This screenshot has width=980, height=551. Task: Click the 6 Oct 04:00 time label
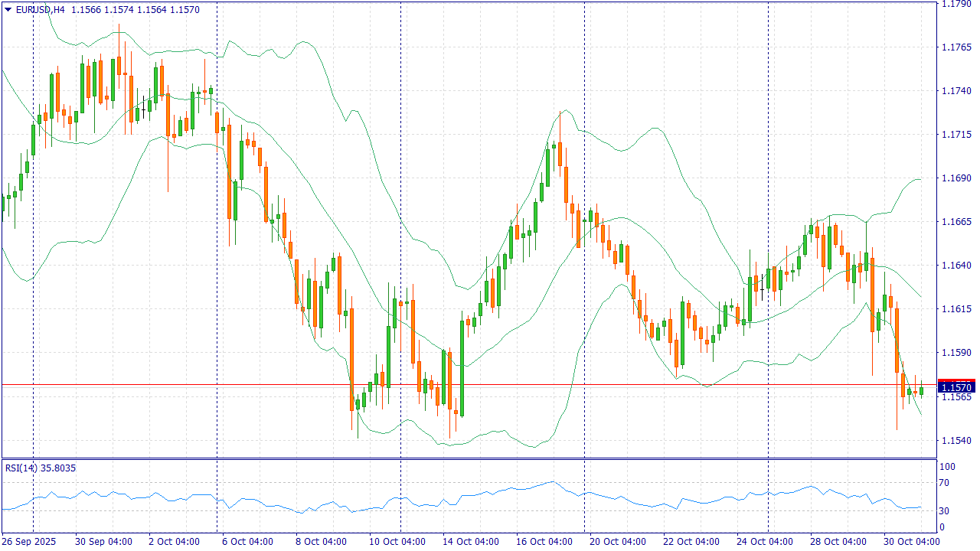coord(247,542)
